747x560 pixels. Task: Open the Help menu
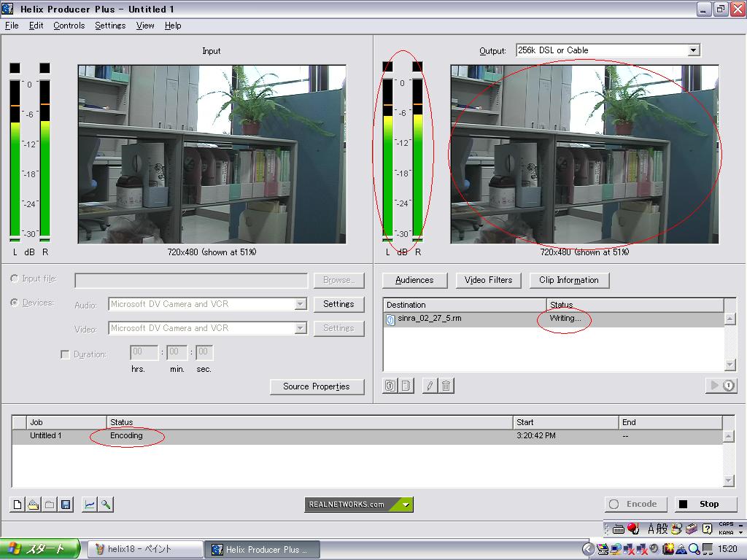click(x=173, y=26)
